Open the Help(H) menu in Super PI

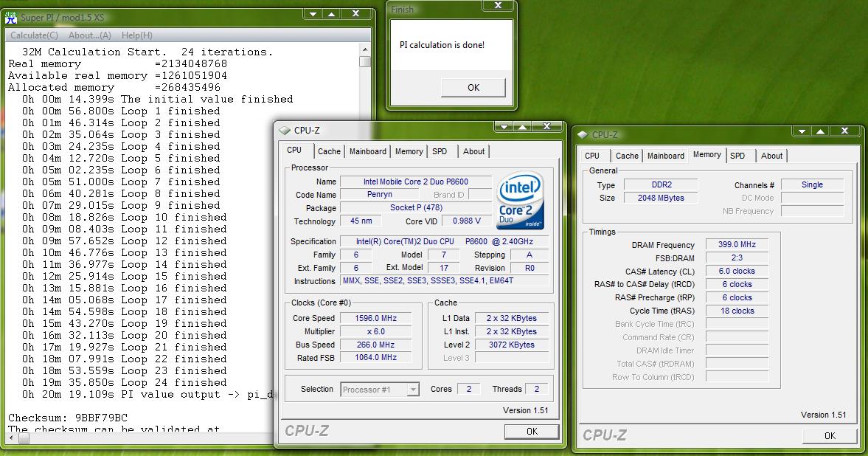136,35
